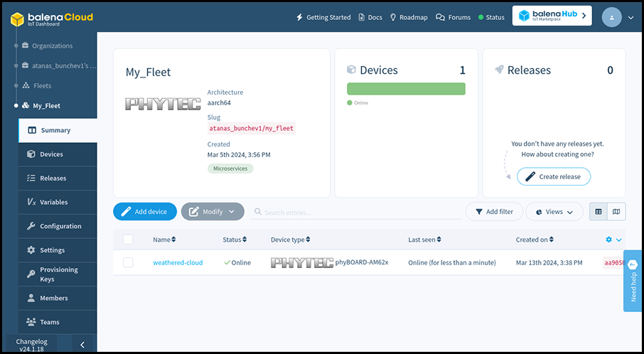
Task: Open the weathered-cloud device
Action: click(x=178, y=262)
